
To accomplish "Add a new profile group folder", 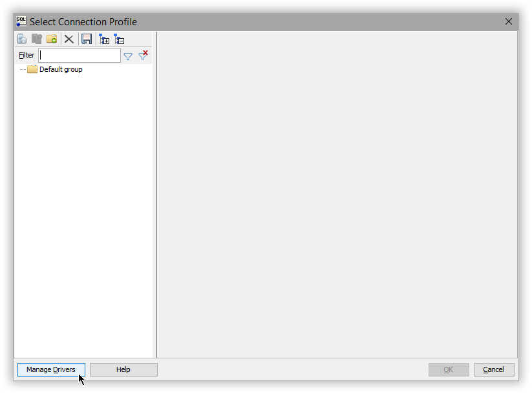I will pyautogui.click(x=52, y=39).
